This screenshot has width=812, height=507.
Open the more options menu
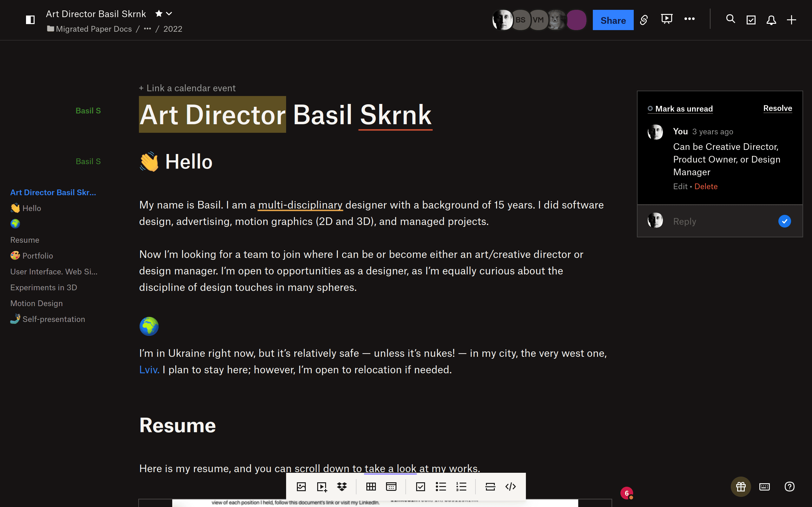coord(689,19)
